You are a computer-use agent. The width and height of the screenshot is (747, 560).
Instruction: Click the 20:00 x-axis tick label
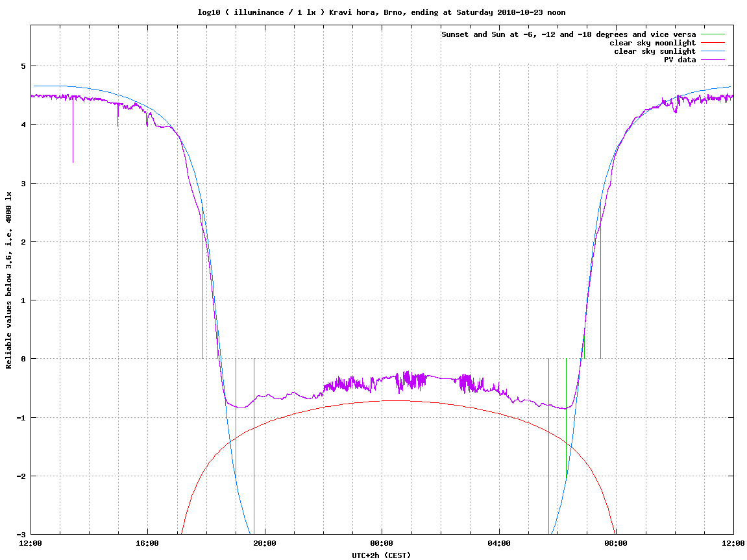pyautogui.click(x=265, y=543)
